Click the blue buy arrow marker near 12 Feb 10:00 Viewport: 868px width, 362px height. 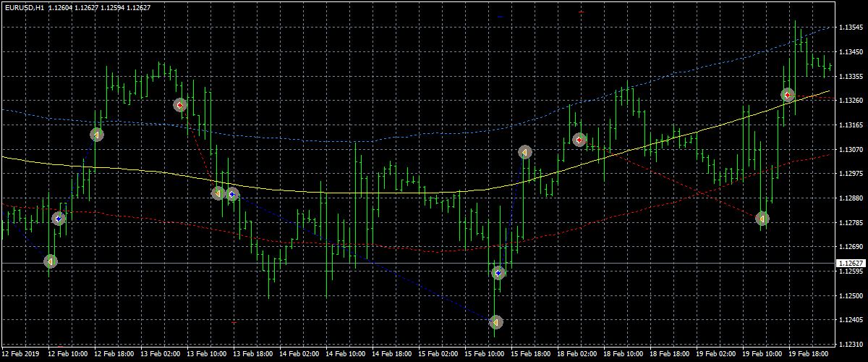(x=59, y=218)
